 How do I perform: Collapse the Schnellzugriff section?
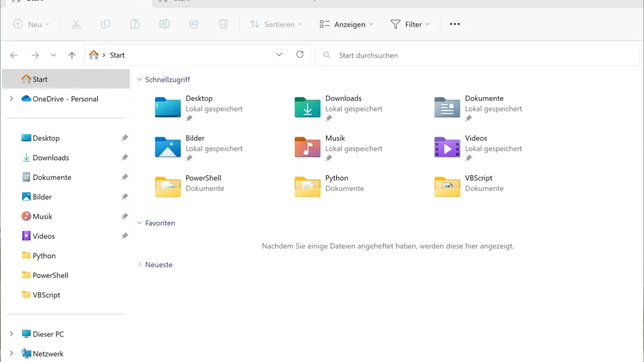(x=140, y=79)
